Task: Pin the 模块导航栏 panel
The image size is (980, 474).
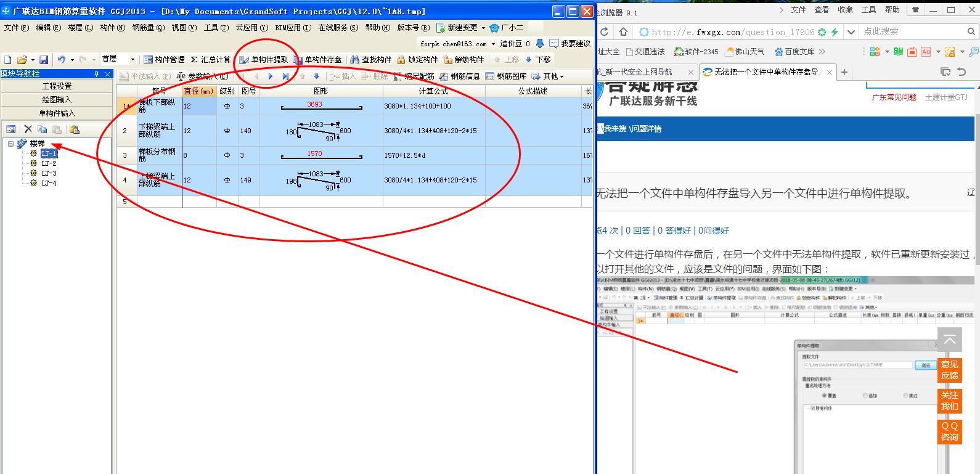Action: 96,74
